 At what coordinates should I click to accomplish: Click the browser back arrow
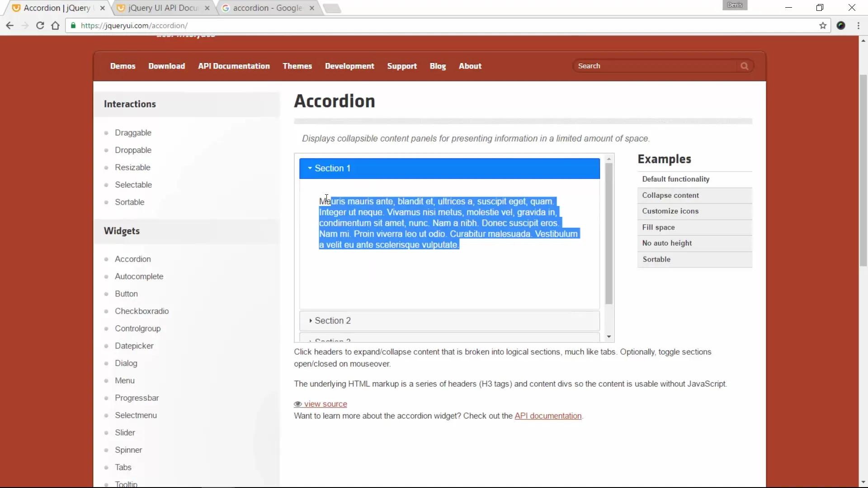[x=10, y=26]
